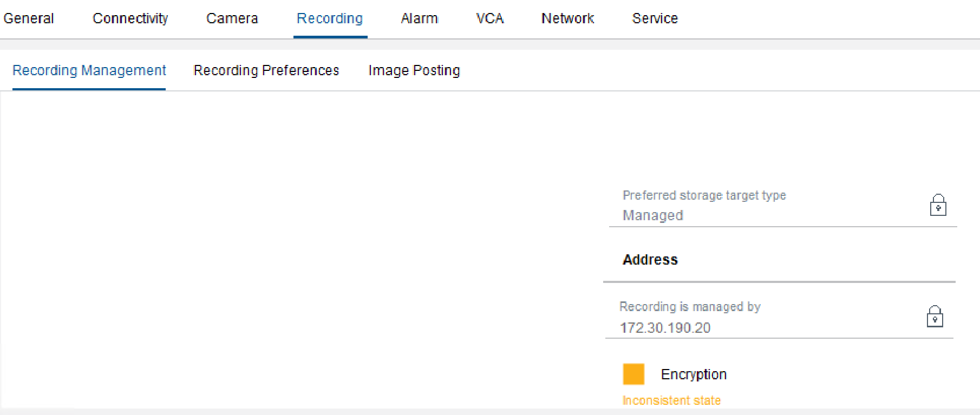Switch to the VCA tab

click(x=490, y=18)
